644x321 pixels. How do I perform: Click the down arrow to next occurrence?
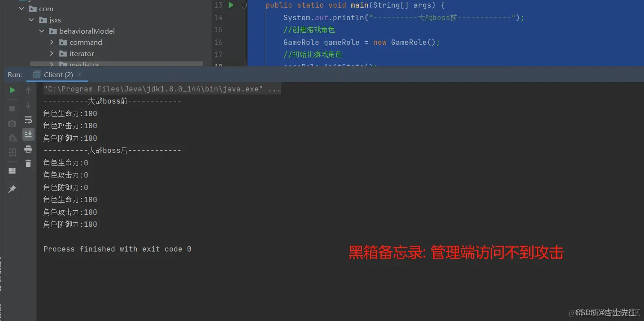[x=28, y=105]
